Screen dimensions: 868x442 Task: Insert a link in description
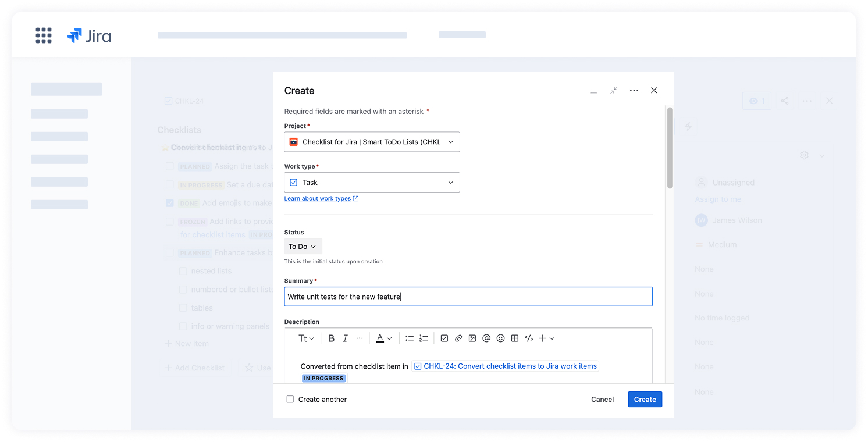458,338
